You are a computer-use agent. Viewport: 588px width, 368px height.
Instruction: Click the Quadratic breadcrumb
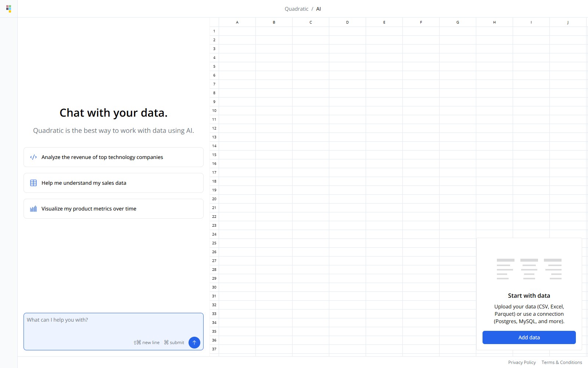pos(297,9)
